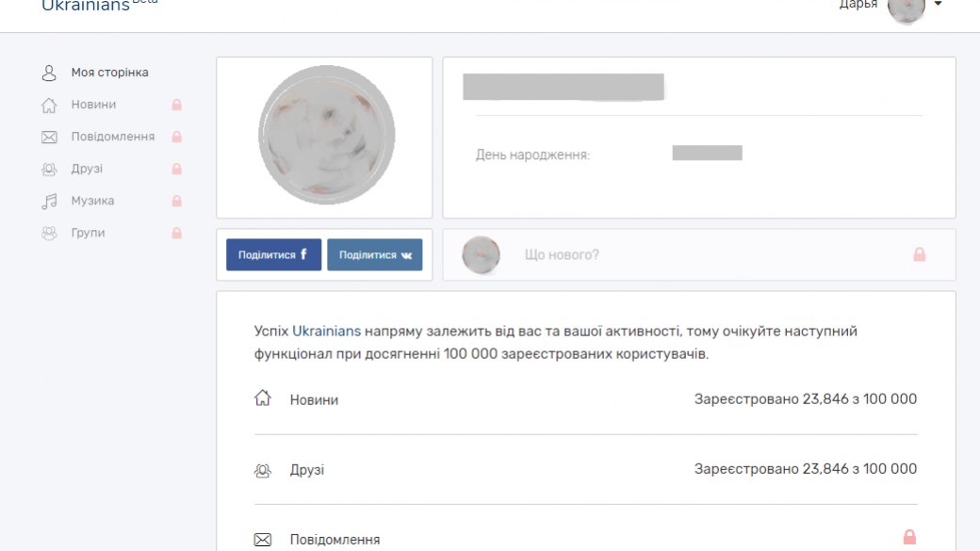Open Повідомлення in the left sidebar
980x551 pixels.
[x=112, y=137]
